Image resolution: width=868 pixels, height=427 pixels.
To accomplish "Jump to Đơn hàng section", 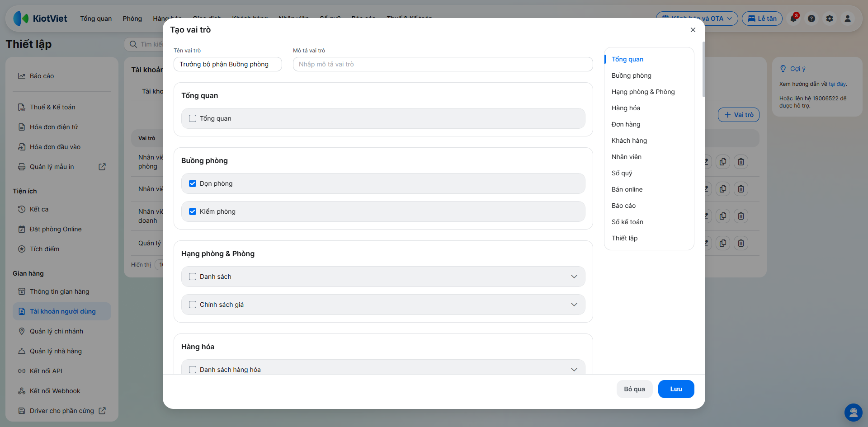I will (626, 124).
